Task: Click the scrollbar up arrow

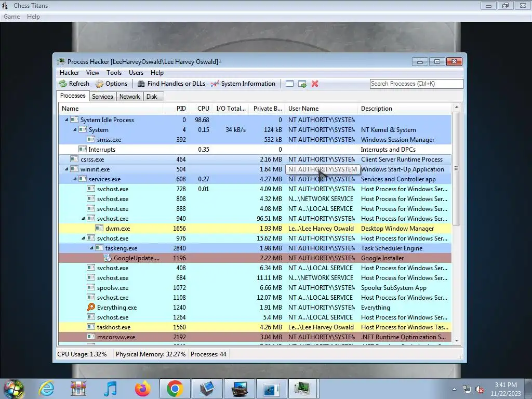Action: coord(456,107)
